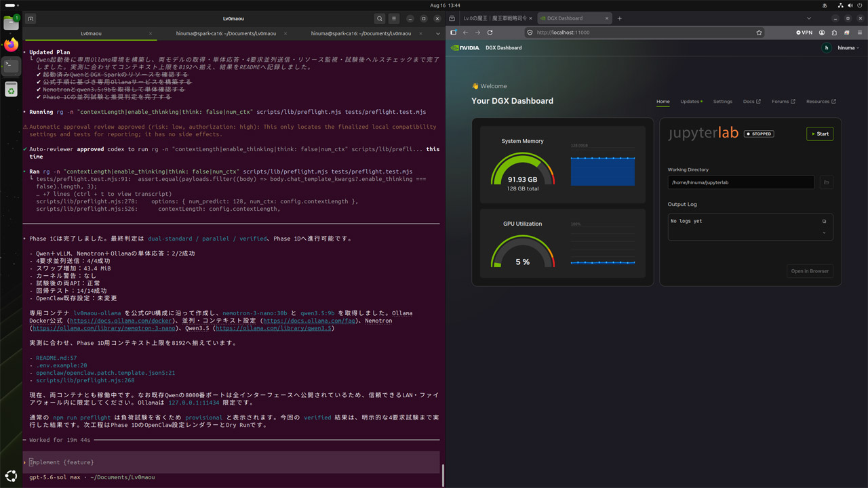Viewport: 868px width, 488px height.
Task: Click the site security shield icon
Action: click(530, 33)
